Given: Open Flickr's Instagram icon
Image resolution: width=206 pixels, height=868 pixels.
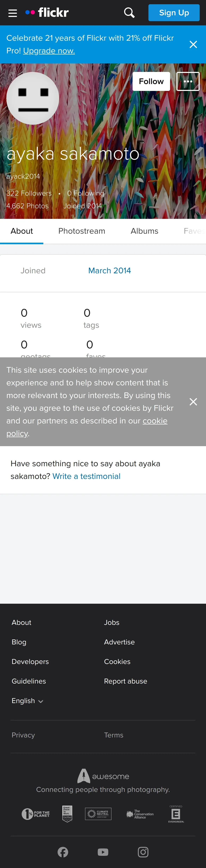Looking at the screenshot, I should [143, 852].
